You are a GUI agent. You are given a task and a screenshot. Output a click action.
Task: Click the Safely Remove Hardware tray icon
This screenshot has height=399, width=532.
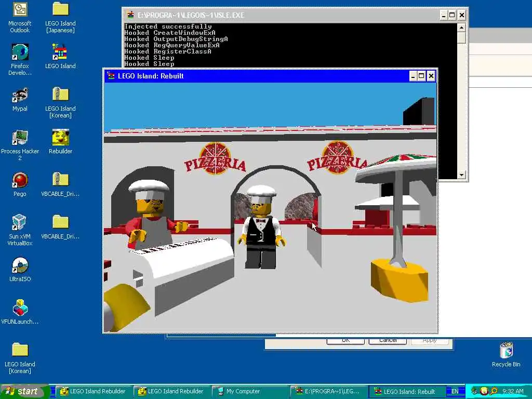(474, 391)
